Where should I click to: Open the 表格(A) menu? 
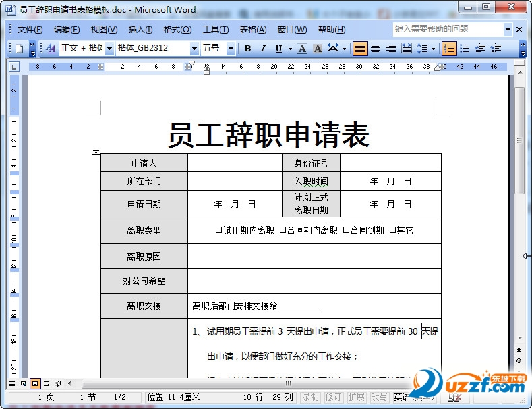(x=253, y=30)
